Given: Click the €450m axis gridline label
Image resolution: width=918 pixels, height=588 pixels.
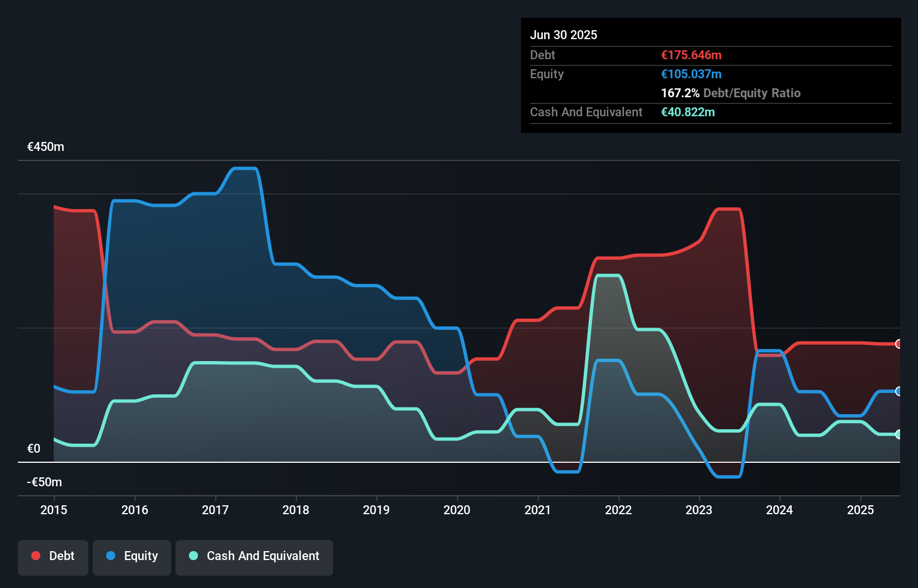Looking at the screenshot, I should 45,146.
